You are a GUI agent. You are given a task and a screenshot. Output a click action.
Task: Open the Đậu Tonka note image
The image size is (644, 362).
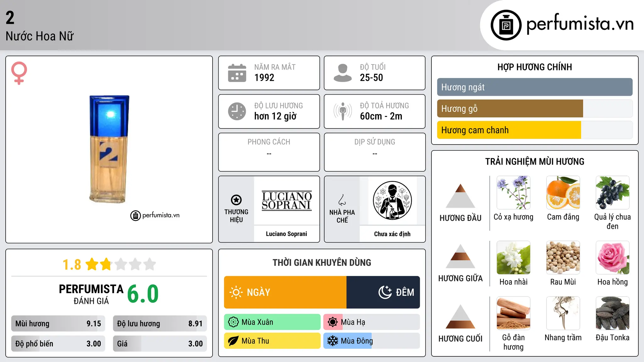click(613, 313)
